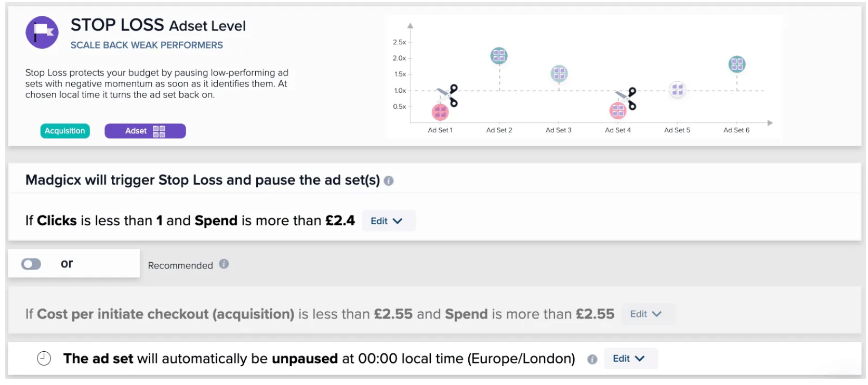Click the Ad Set 4 pink marker

tap(618, 111)
